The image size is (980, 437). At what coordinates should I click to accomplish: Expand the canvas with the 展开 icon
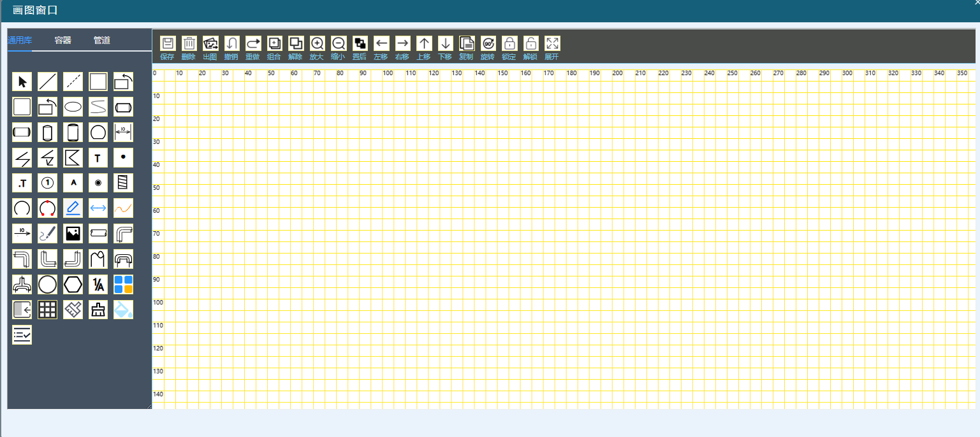pyautogui.click(x=552, y=43)
